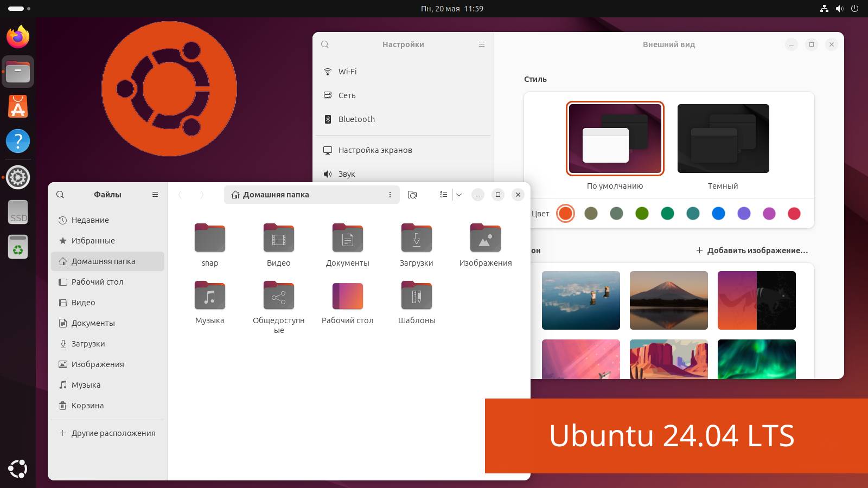
Task: Open view options dropdown arrow in Files
Action: 459,195
